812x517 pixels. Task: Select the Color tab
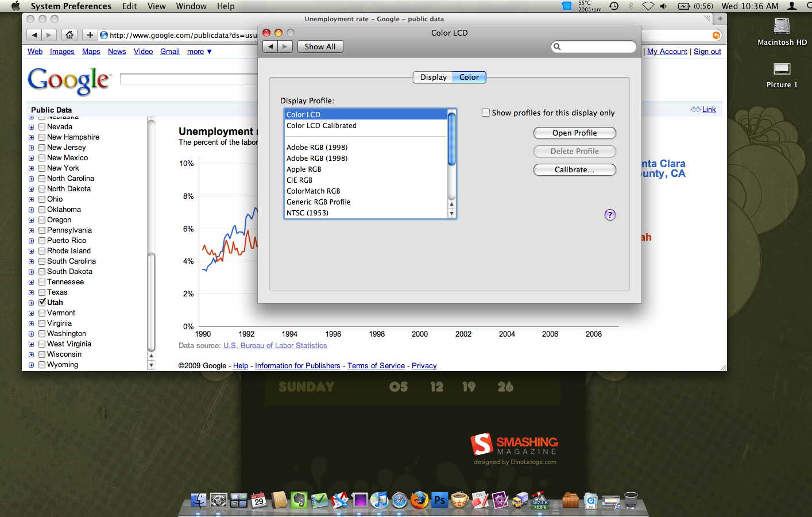(469, 77)
